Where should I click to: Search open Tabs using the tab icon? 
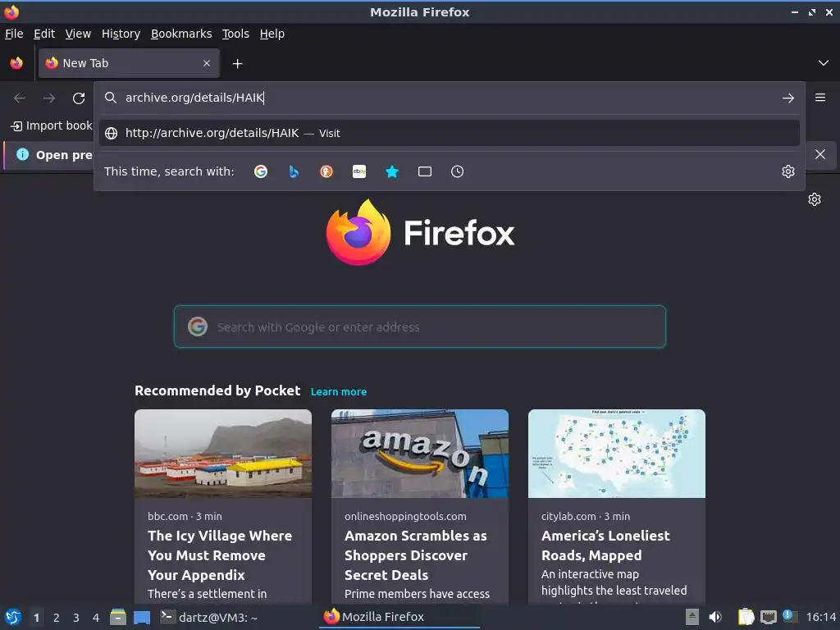[x=425, y=171]
